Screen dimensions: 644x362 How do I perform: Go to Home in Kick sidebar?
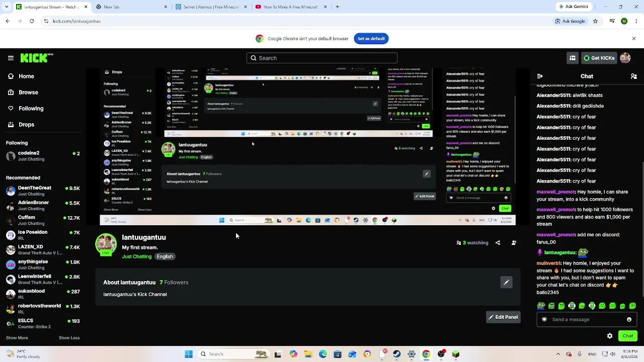click(21, 76)
